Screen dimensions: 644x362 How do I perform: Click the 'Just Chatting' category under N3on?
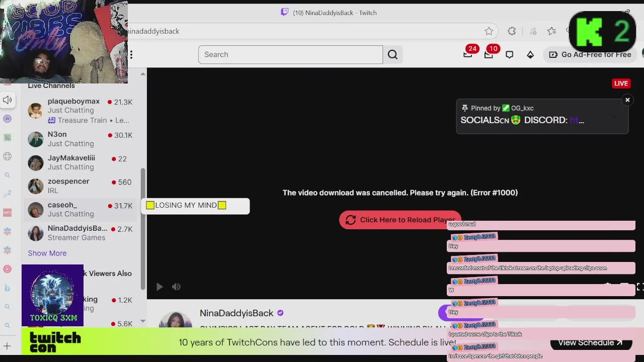pyautogui.click(x=71, y=143)
